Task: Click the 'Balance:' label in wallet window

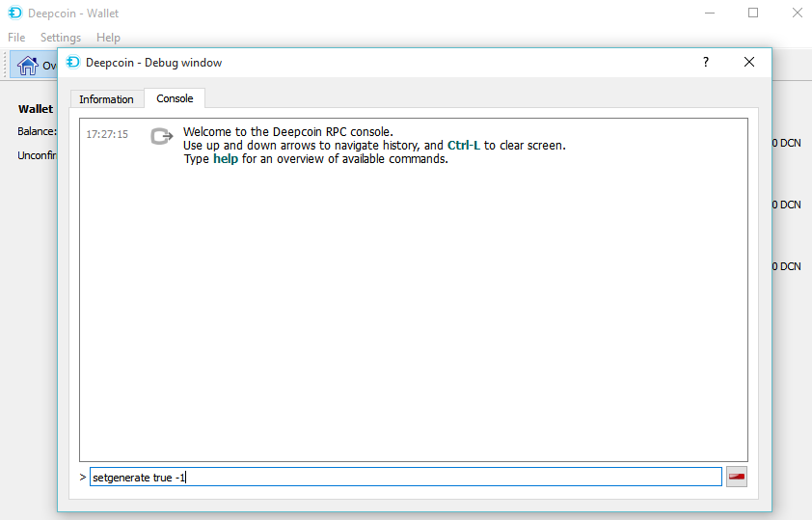Action: (x=38, y=131)
